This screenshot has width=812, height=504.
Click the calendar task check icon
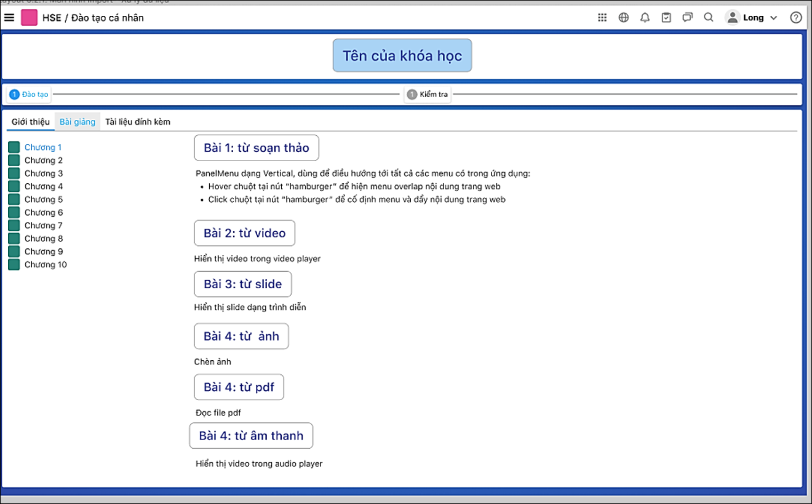(x=666, y=18)
